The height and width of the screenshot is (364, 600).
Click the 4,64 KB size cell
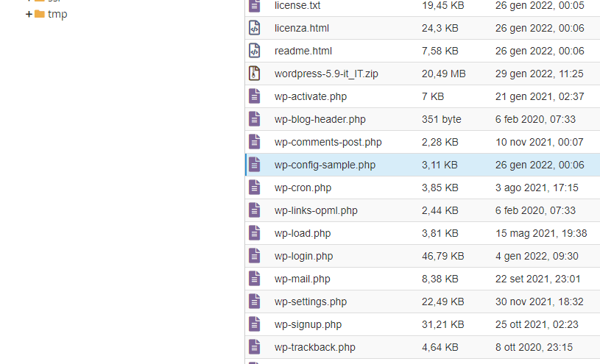(x=440, y=348)
